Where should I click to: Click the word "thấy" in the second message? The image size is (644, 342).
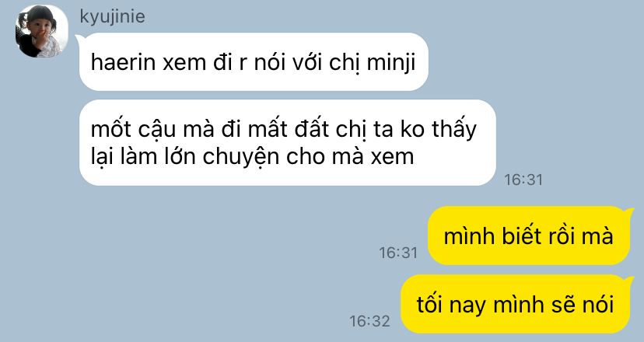454,130
